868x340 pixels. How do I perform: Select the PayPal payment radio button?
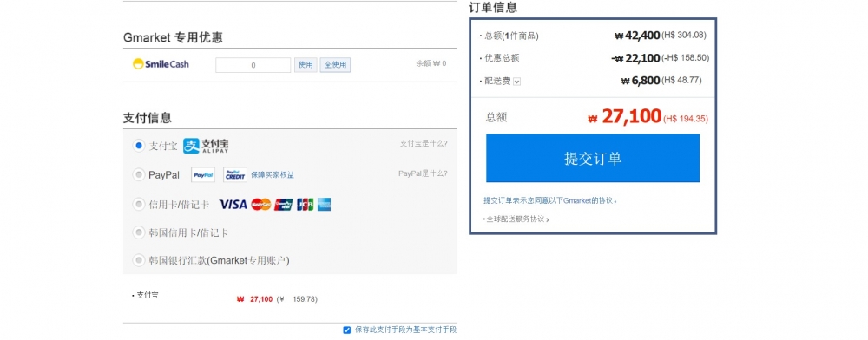coord(138,174)
